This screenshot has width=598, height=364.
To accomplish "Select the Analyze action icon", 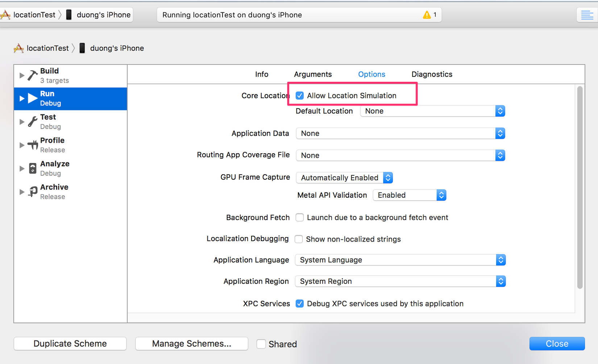I will 32,168.
